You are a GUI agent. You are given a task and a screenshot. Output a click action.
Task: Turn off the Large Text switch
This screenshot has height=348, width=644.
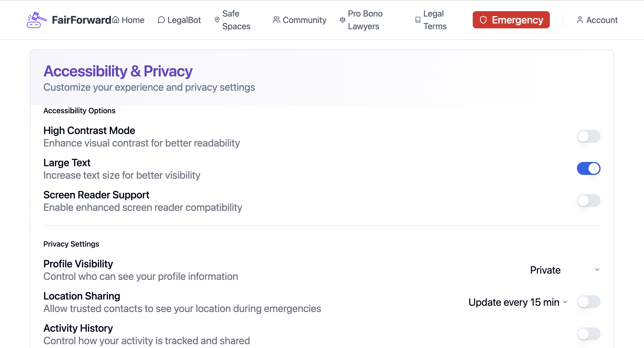[588, 168]
